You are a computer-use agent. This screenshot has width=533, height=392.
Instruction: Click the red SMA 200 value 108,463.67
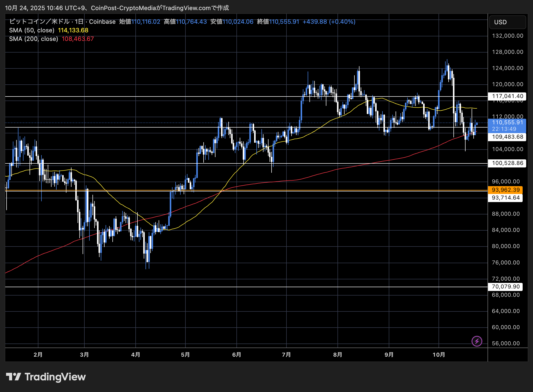[78, 39]
